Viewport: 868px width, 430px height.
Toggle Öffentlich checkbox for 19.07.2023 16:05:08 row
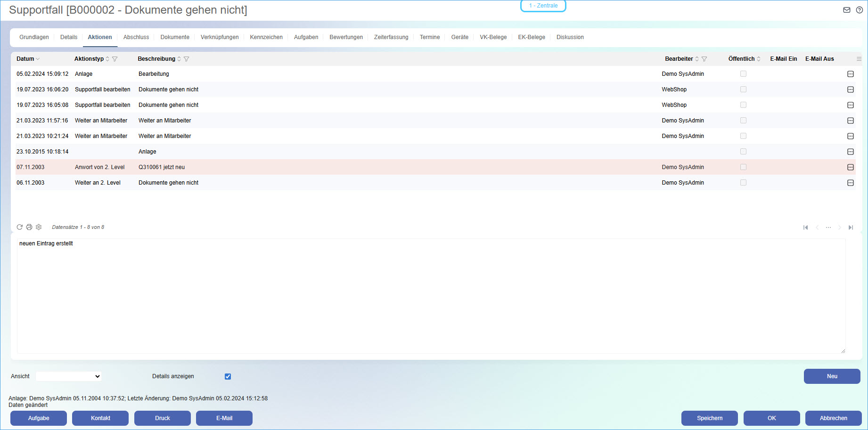click(x=744, y=105)
